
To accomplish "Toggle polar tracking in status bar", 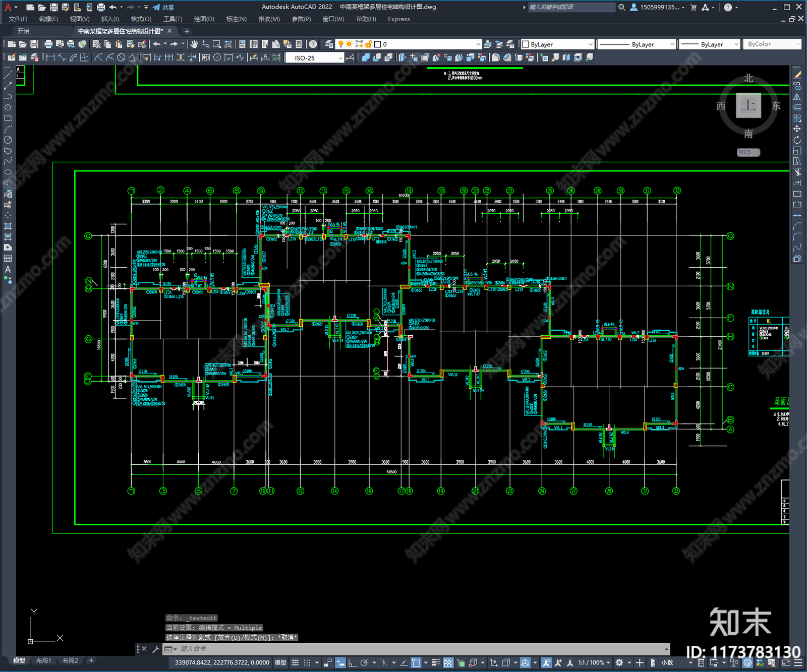I will (364, 662).
